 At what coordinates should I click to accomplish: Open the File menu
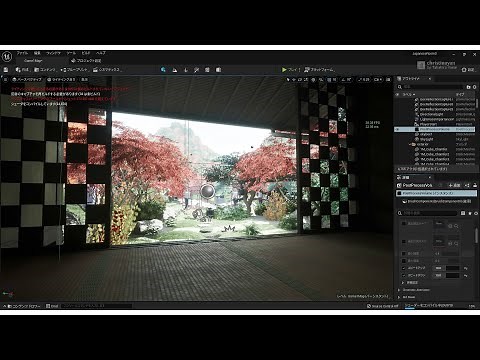[x=22, y=53]
